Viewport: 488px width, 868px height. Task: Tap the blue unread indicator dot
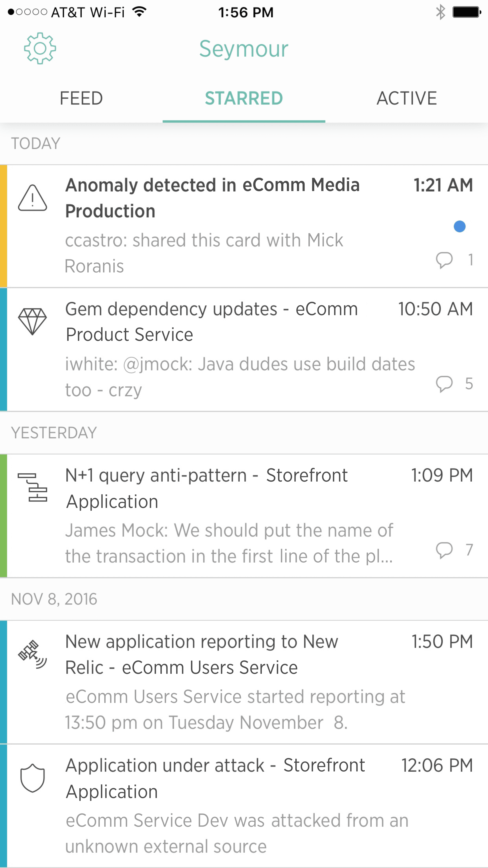[x=459, y=226]
